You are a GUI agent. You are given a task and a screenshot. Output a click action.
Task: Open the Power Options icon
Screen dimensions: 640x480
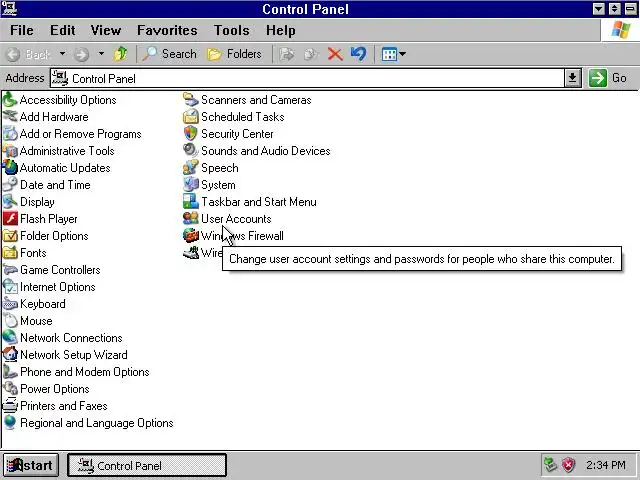pyautogui.click(x=10, y=389)
